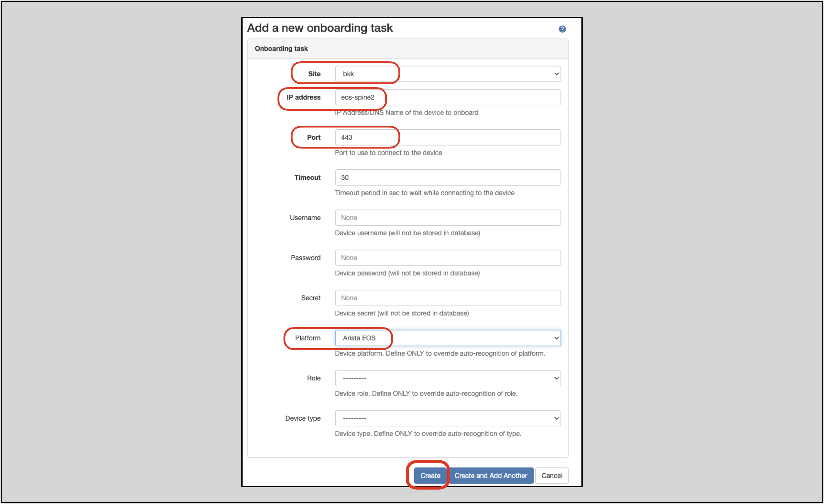Click the 'Platform' field label
Viewport: 824px width, 504px height.
tap(308, 338)
